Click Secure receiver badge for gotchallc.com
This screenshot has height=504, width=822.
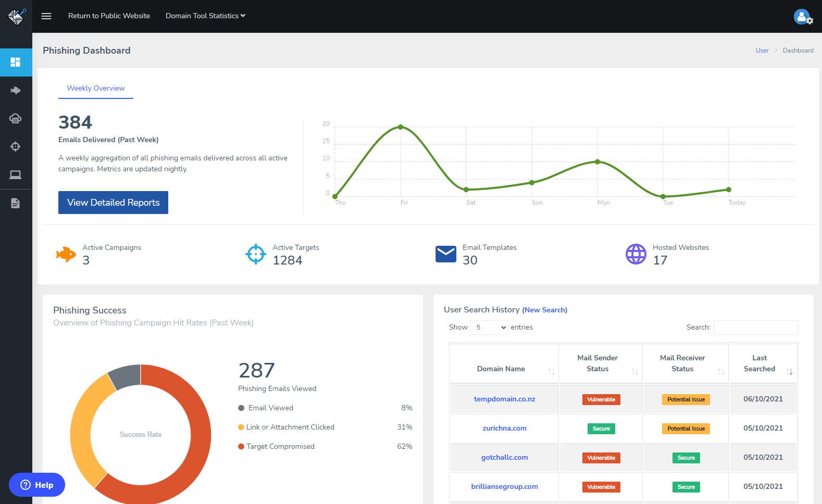(x=686, y=458)
